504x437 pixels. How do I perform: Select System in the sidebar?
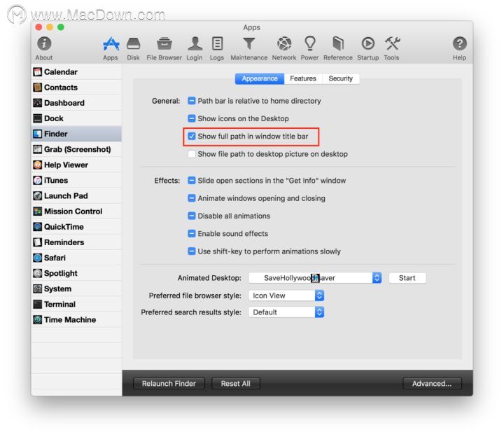[76, 289]
